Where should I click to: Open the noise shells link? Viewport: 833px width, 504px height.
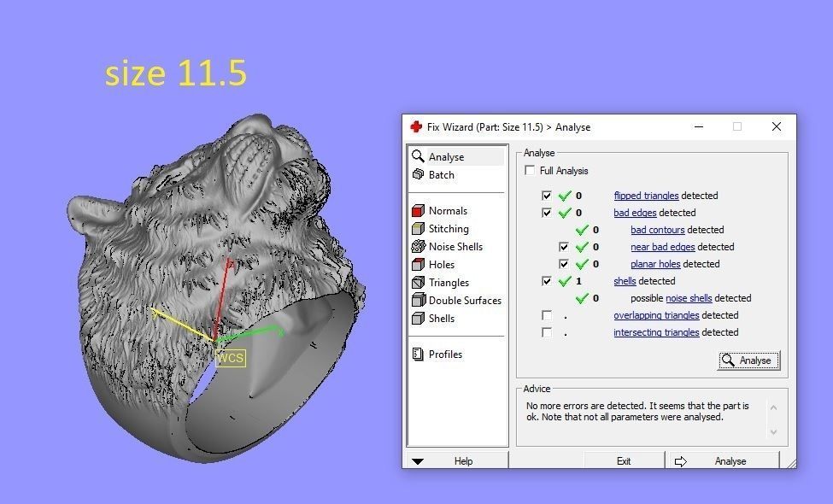coord(689,298)
